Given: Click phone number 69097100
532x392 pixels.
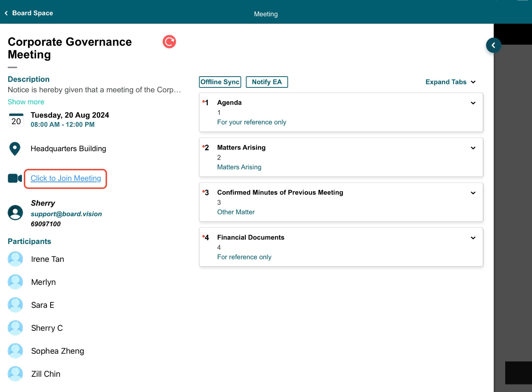Looking at the screenshot, I should coord(46,224).
